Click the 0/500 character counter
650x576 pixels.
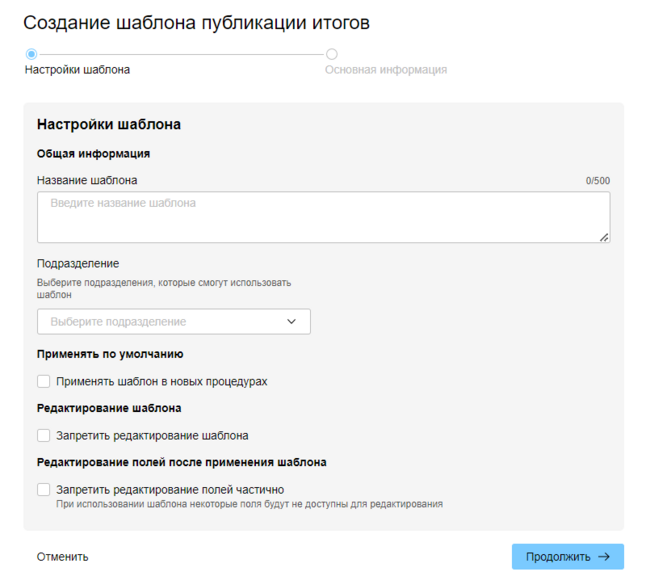pos(598,181)
